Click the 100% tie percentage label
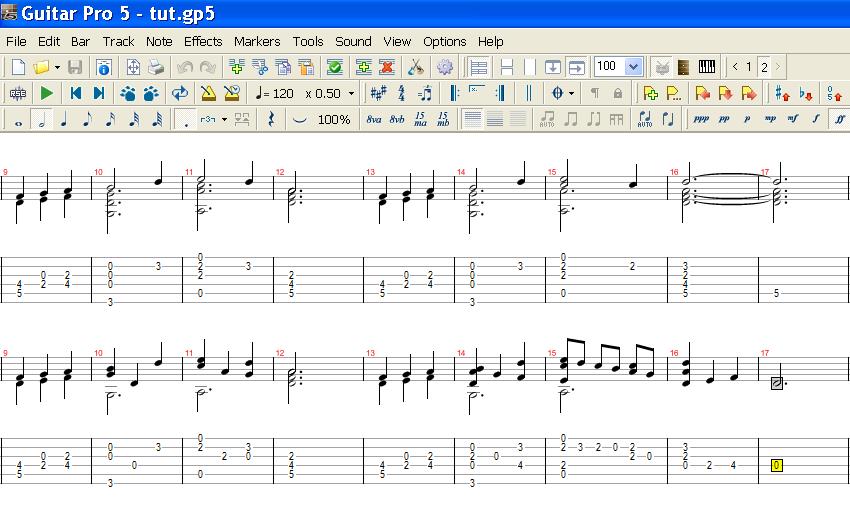Image resolution: width=850 pixels, height=528 pixels. click(x=334, y=120)
